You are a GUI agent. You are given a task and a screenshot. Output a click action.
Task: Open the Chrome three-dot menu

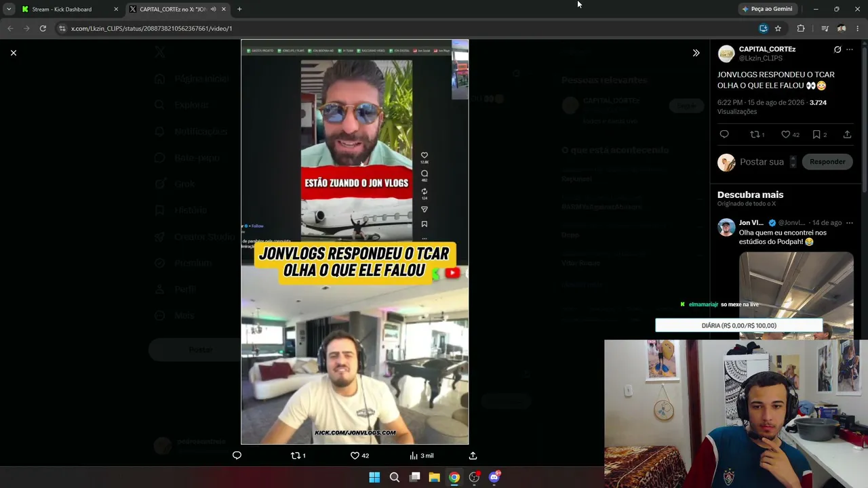click(858, 28)
